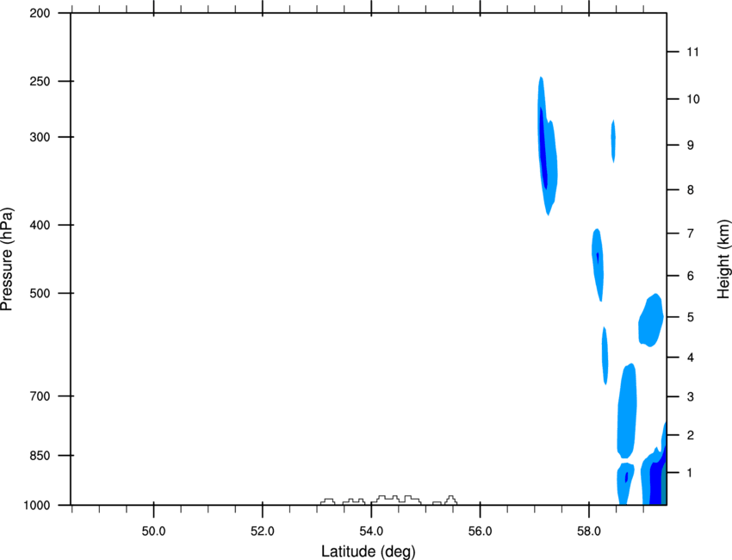Click the 54.0 latitude tick label
The width and height of the screenshot is (732, 560).
click(x=371, y=532)
